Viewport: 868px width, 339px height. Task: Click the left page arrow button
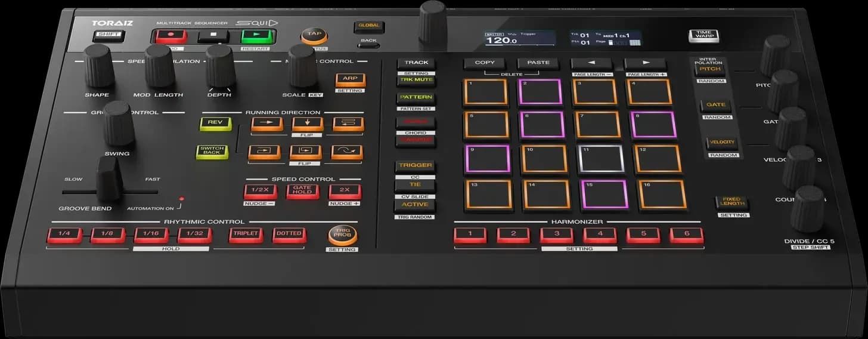(x=591, y=63)
